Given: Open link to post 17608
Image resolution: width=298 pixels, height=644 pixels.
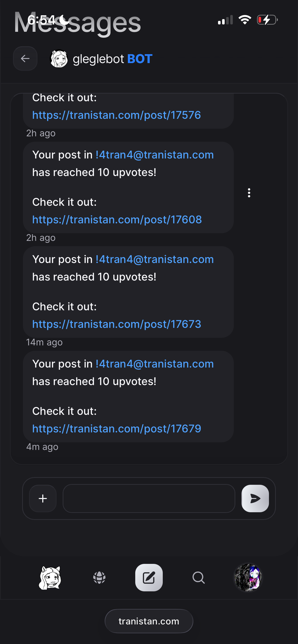Looking at the screenshot, I should [117, 220].
